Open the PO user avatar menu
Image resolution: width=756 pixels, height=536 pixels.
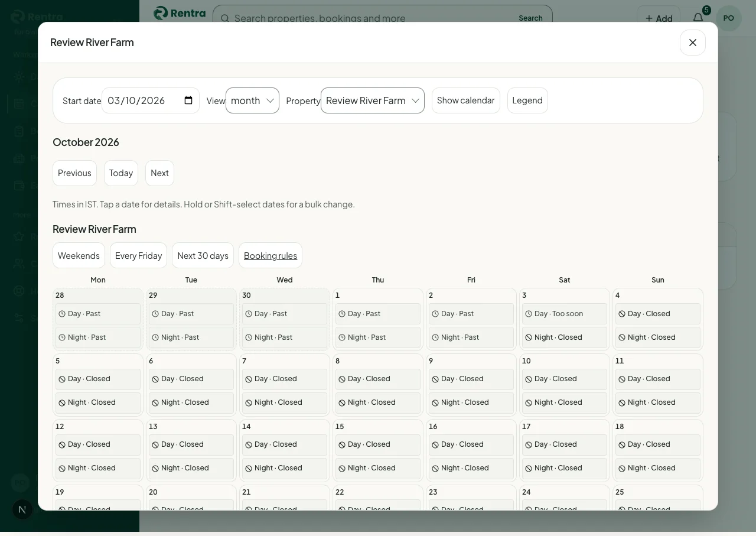coord(729,18)
